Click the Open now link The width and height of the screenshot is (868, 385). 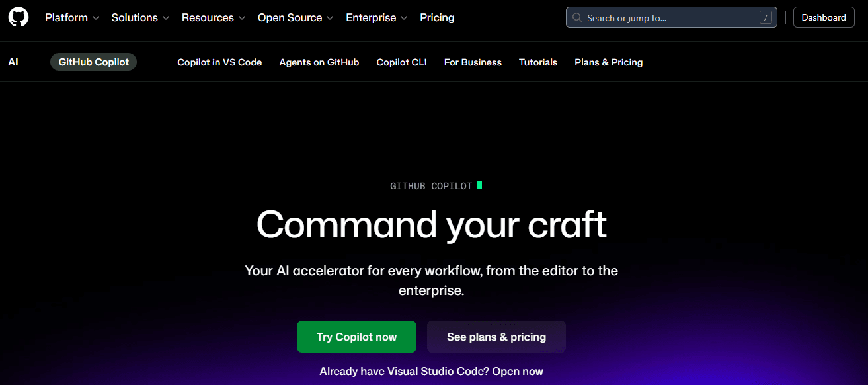pyautogui.click(x=517, y=371)
